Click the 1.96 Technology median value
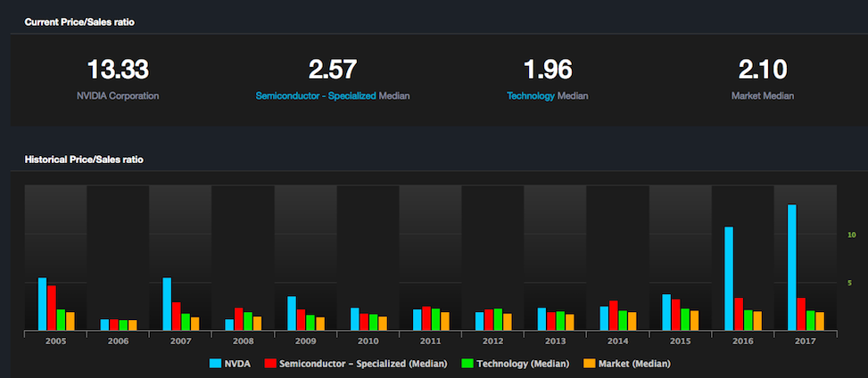 click(x=548, y=70)
